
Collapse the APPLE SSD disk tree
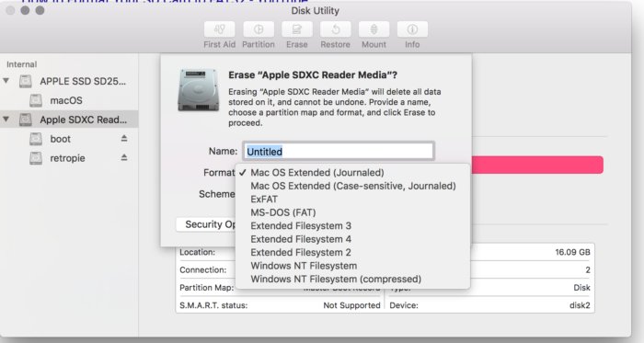coord(6,81)
